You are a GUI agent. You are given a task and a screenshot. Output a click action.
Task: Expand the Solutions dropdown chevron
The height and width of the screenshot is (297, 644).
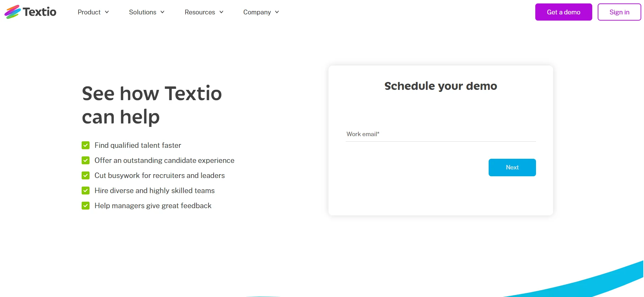[x=162, y=12]
